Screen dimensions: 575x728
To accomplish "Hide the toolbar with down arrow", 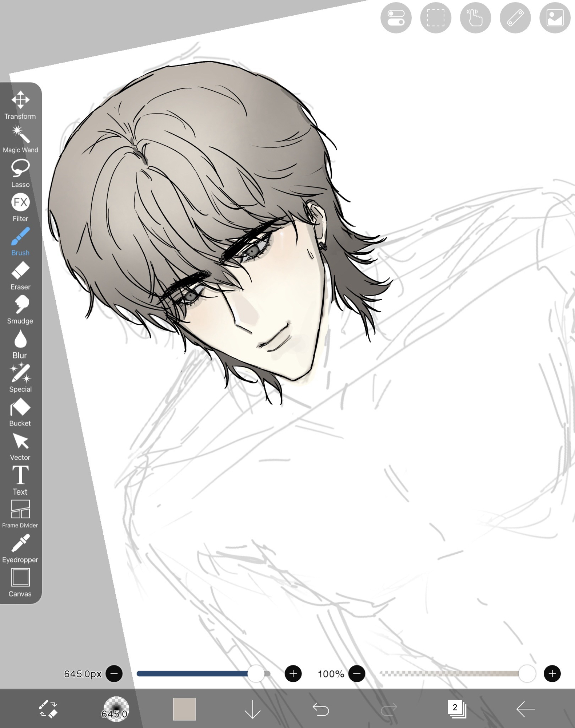I will (252, 709).
